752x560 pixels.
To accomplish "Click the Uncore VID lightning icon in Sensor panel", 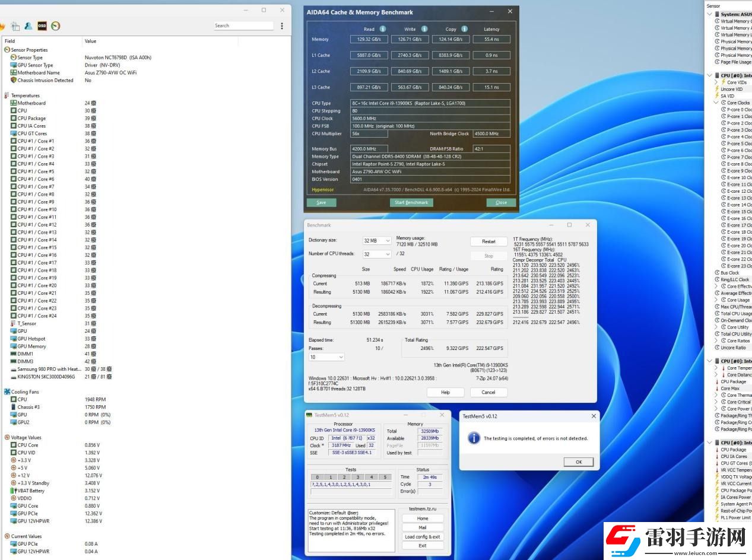I will [x=717, y=89].
